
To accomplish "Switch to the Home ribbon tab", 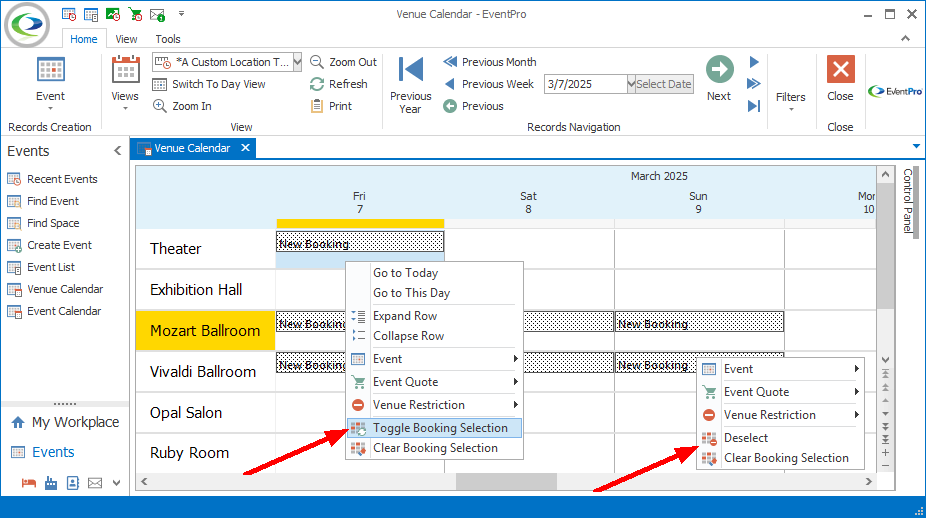I will (84, 39).
